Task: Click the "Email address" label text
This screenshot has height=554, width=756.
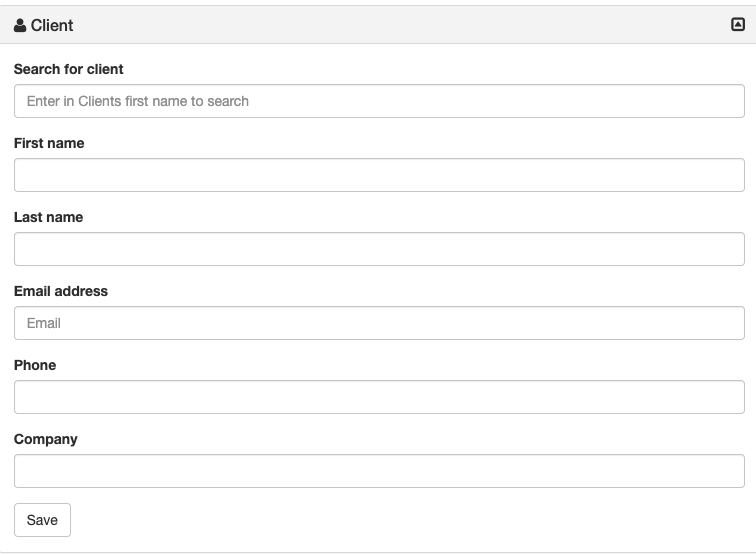Action: pyautogui.click(x=61, y=291)
